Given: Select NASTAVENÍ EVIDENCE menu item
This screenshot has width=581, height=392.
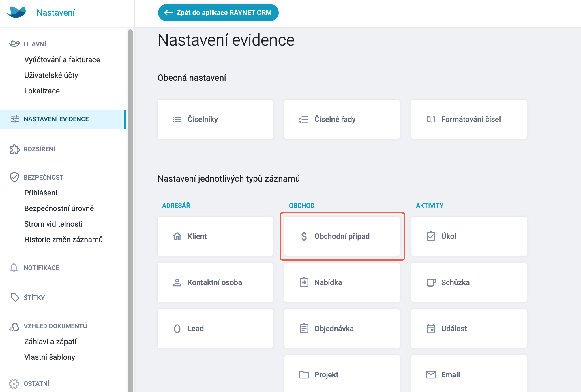Looking at the screenshot, I should pyautogui.click(x=63, y=119).
